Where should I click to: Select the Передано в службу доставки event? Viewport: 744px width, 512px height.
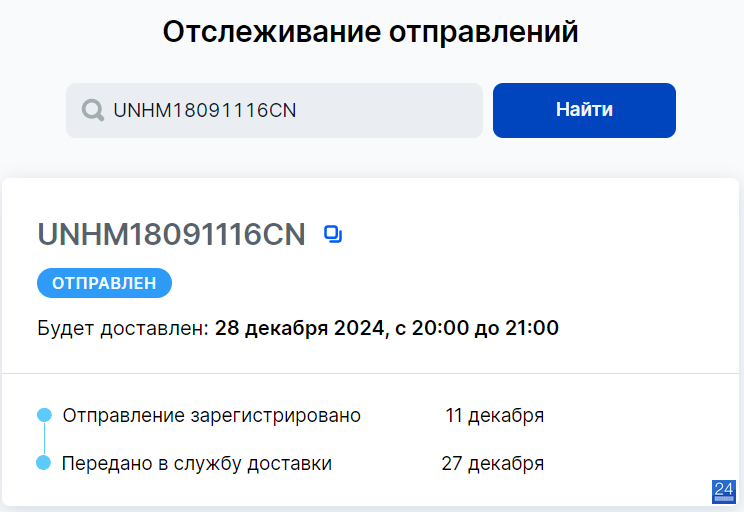(197, 464)
